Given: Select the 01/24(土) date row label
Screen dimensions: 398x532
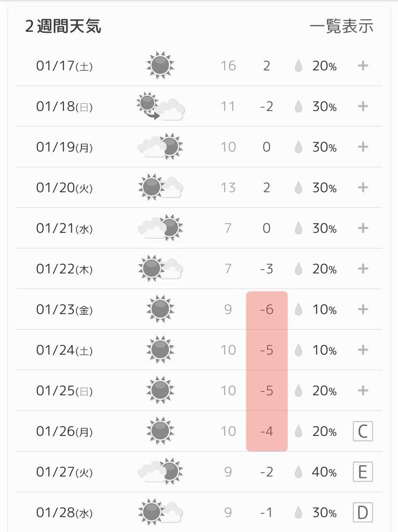Looking at the screenshot, I should click(x=64, y=350).
